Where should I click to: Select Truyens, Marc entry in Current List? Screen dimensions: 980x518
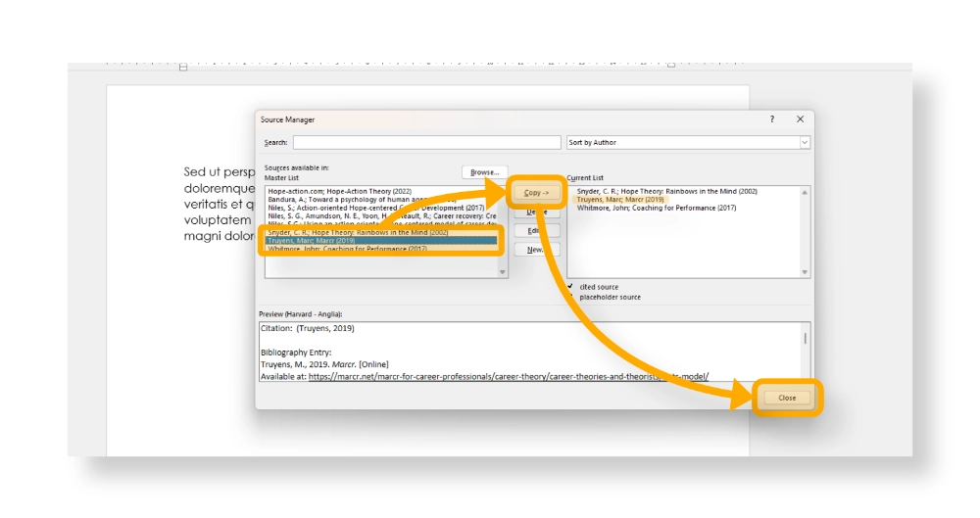(620, 200)
